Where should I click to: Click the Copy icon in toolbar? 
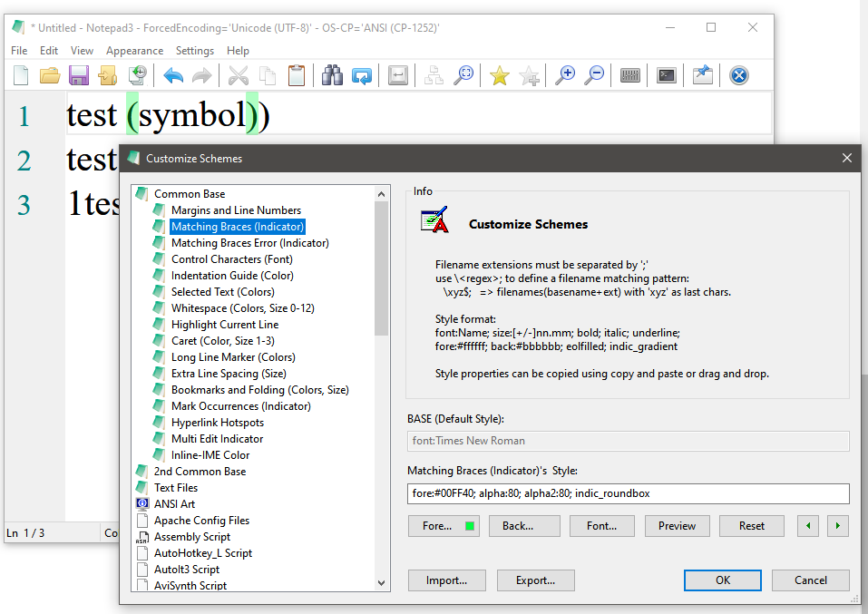[x=268, y=76]
